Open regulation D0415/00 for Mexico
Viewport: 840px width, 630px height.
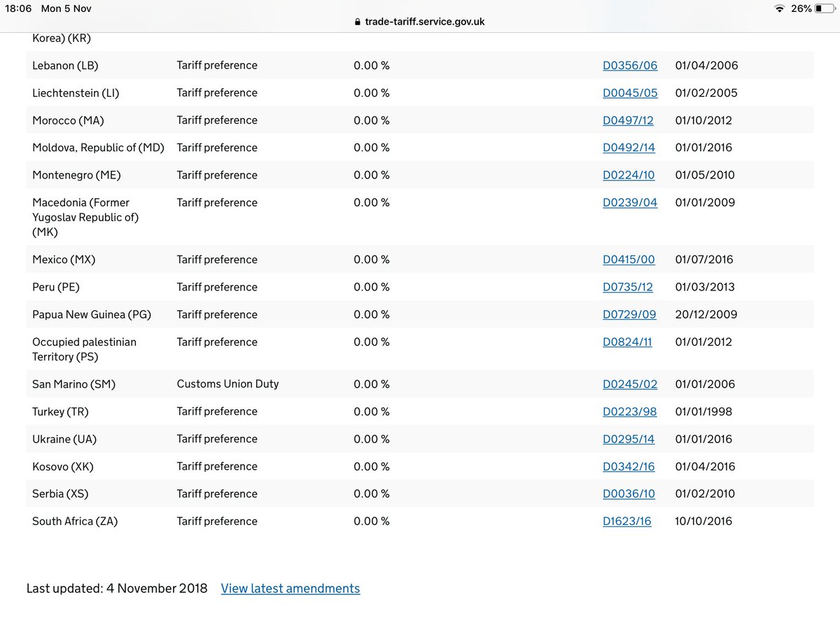pos(629,259)
